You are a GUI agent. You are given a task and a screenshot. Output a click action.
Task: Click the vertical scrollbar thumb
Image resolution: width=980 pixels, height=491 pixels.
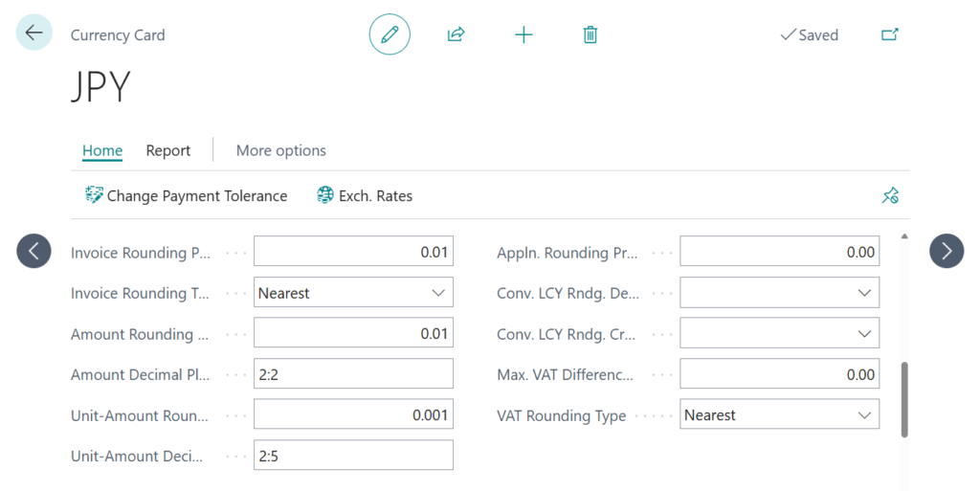point(904,398)
